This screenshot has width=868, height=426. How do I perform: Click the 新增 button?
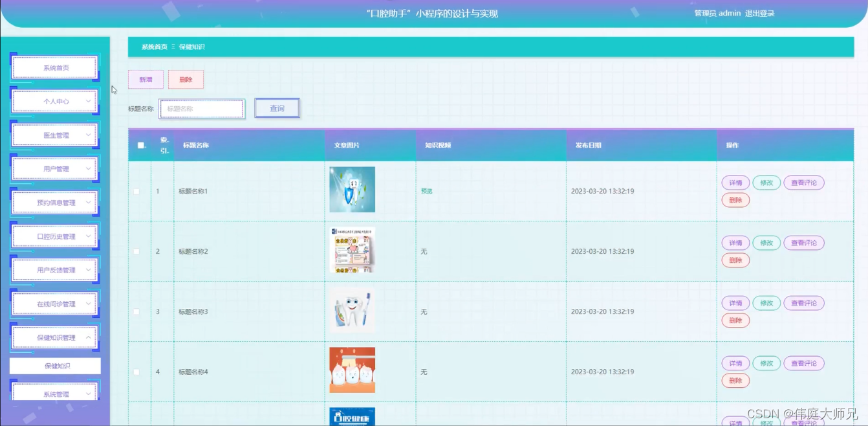pos(146,80)
